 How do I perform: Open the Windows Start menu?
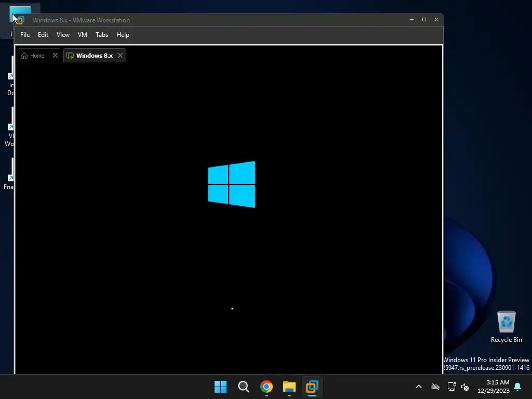(220, 387)
